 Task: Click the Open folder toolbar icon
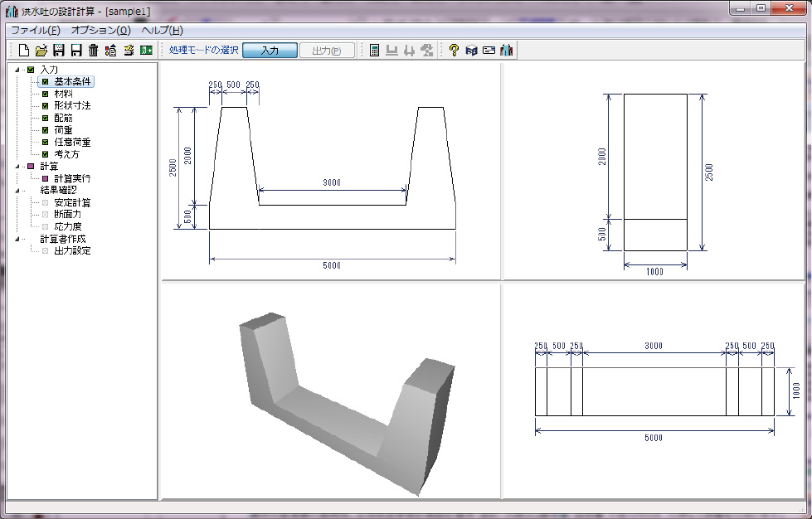41,51
